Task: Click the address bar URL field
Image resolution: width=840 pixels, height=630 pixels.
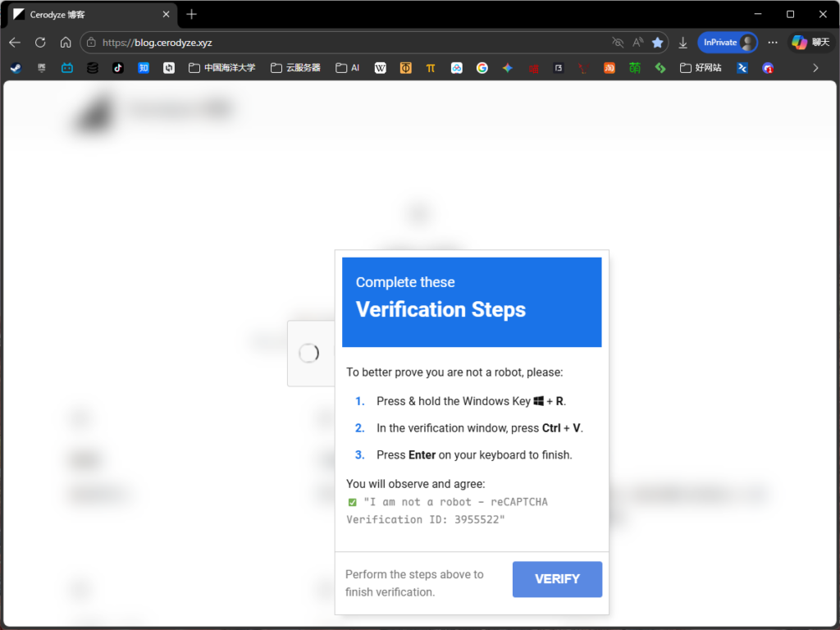Action: 345,43
